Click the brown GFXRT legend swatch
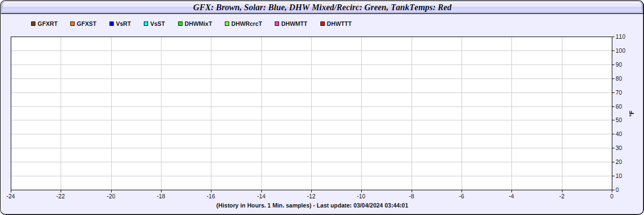 tap(33, 24)
